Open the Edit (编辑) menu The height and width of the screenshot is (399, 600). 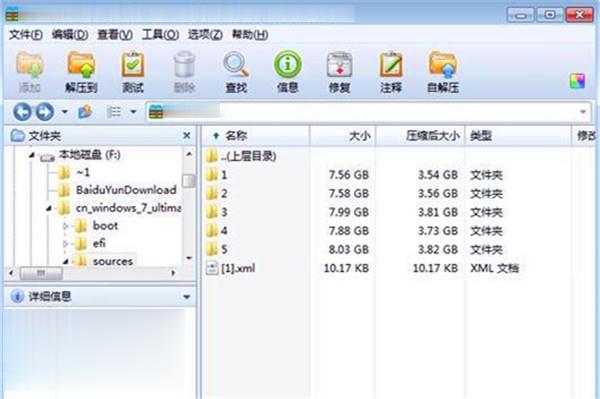[70, 35]
